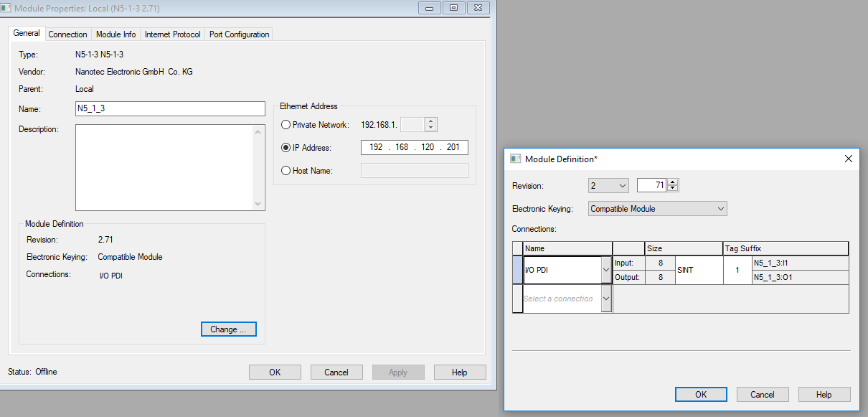
Task: Click the Change... button
Action: pos(228,329)
